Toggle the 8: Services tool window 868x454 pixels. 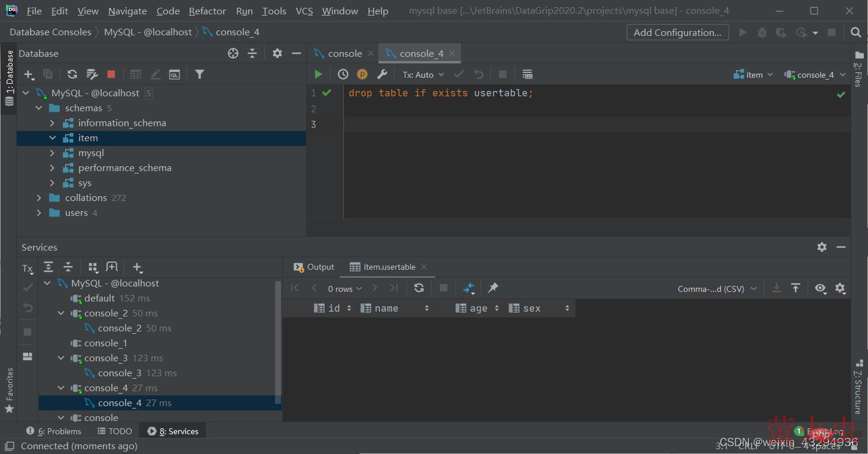pos(173,431)
